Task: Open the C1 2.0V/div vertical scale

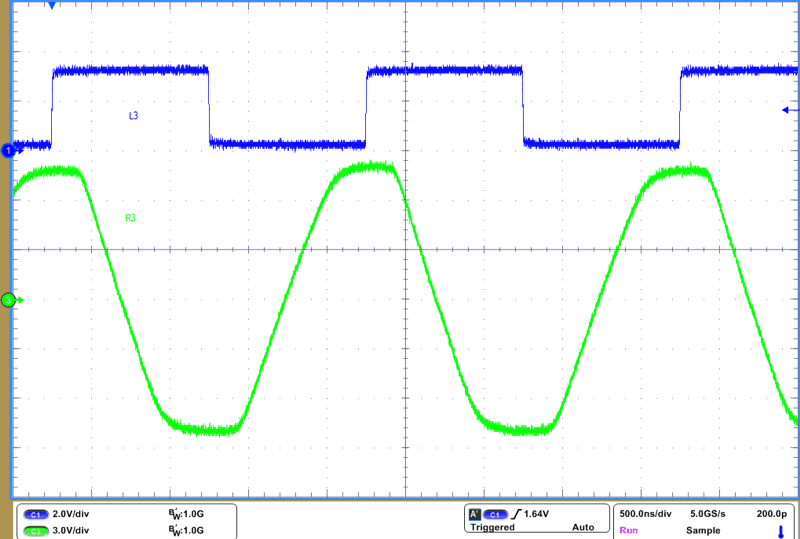Action: click(72, 514)
